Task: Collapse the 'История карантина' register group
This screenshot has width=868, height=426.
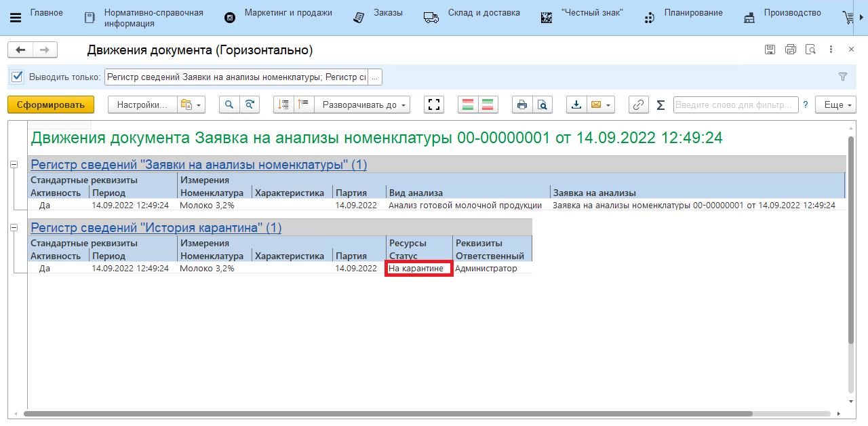Action: point(14,228)
